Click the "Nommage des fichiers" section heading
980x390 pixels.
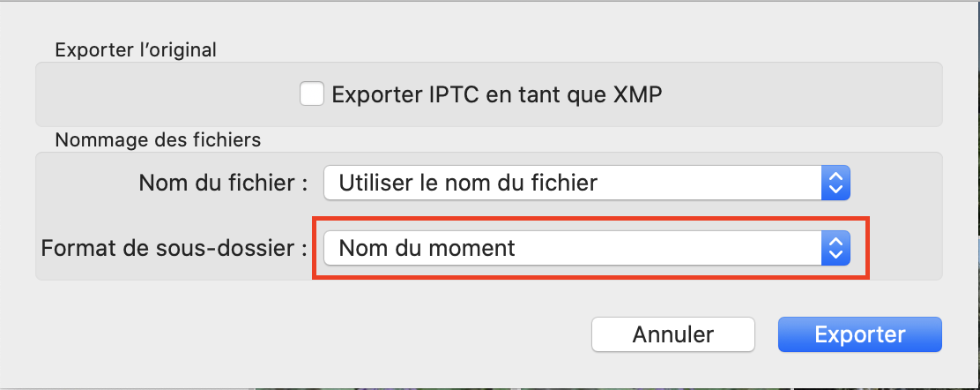pos(158,139)
